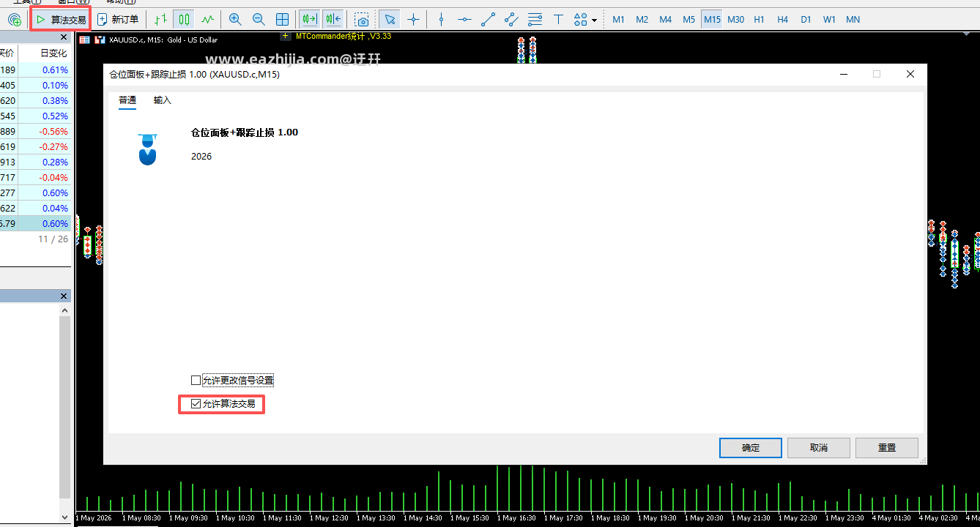Image resolution: width=980 pixels, height=527 pixels.
Task: Select the 0.04% daily change value
Action: [55, 209]
